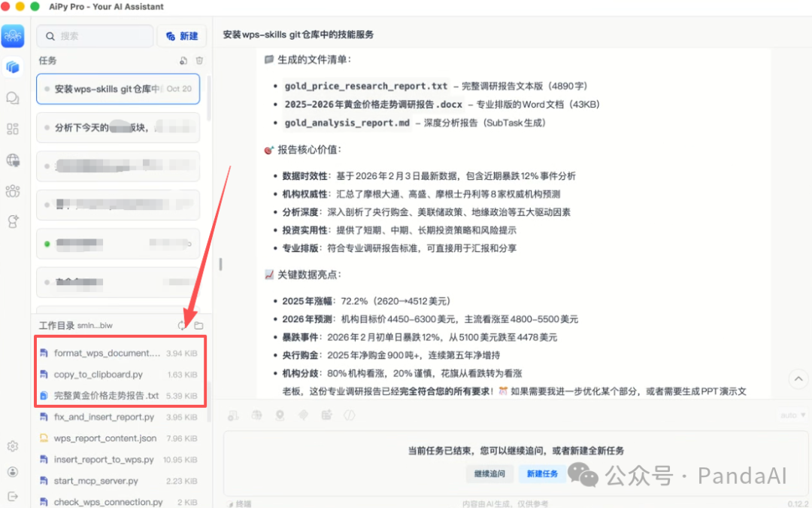Refresh the working directory file list
This screenshot has height=508, width=812.
point(183,325)
